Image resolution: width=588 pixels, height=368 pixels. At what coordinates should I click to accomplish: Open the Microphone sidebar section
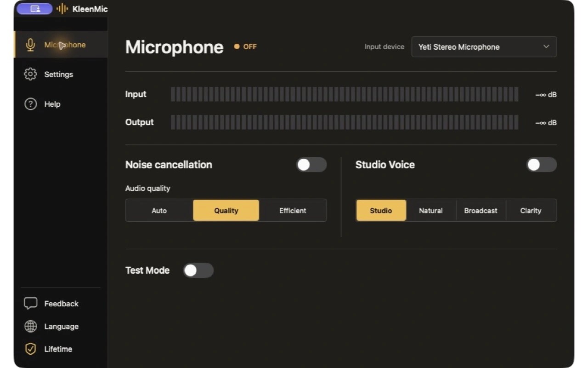point(61,45)
